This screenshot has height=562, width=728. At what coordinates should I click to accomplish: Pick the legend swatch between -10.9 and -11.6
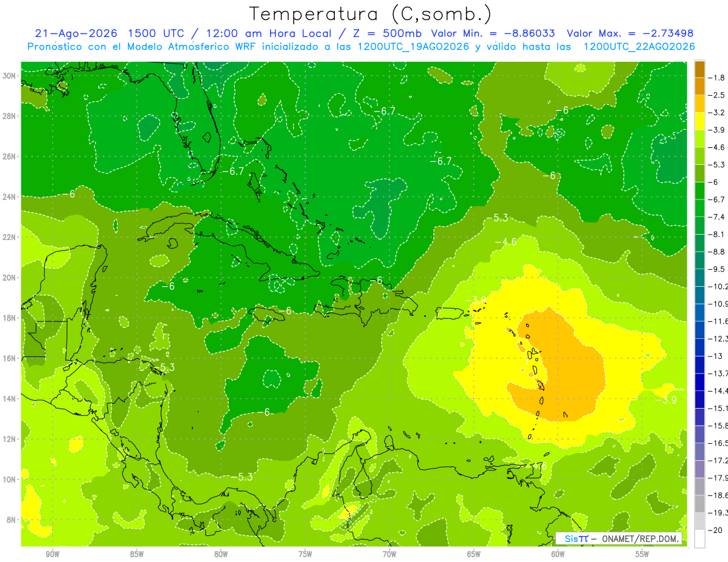[x=699, y=312]
